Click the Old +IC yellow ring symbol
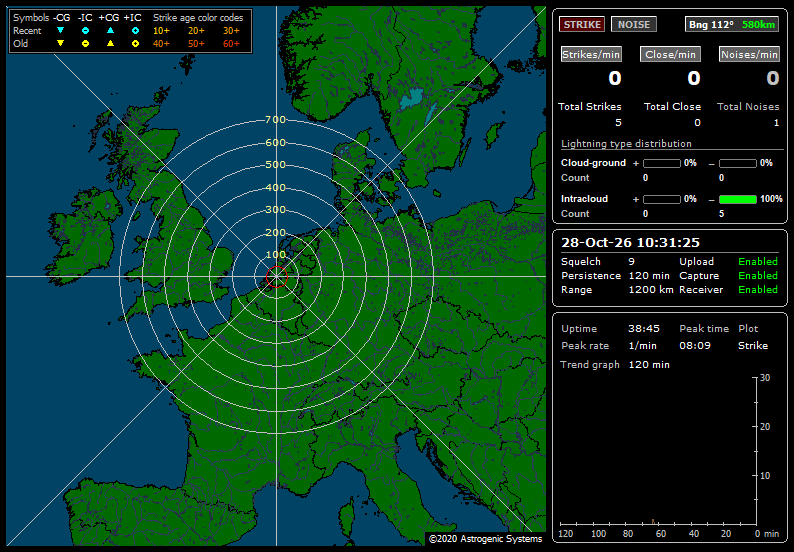This screenshot has height=552, width=794. [135, 44]
